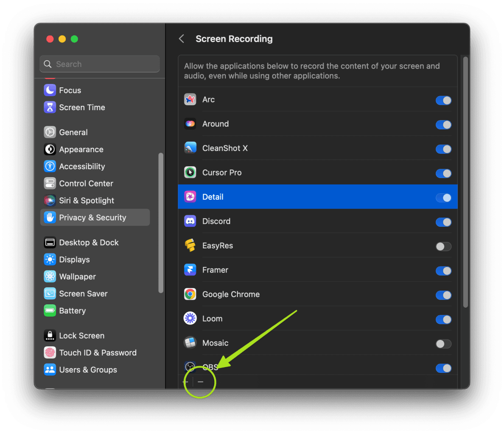Click the Control Center icon

(50, 183)
